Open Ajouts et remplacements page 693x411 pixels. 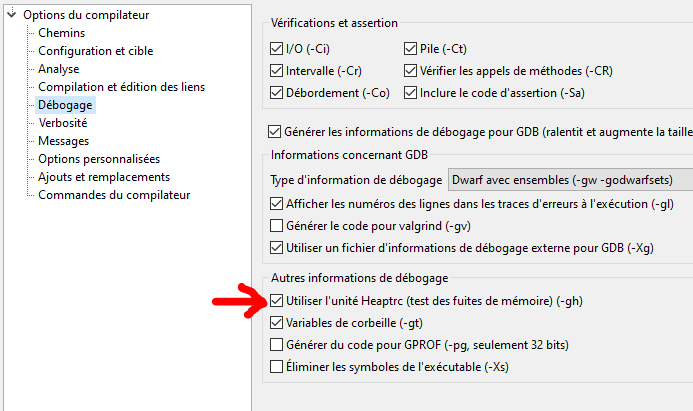[x=102, y=177]
